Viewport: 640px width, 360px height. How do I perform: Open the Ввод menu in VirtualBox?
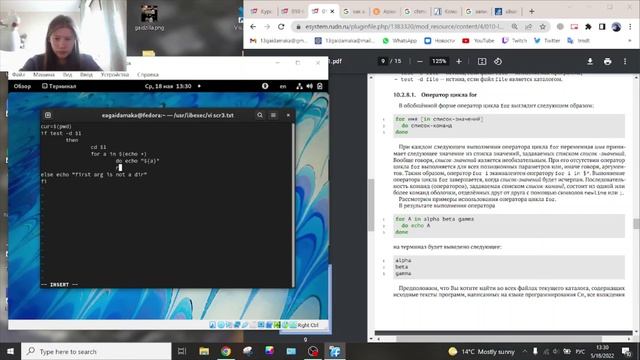(86, 75)
